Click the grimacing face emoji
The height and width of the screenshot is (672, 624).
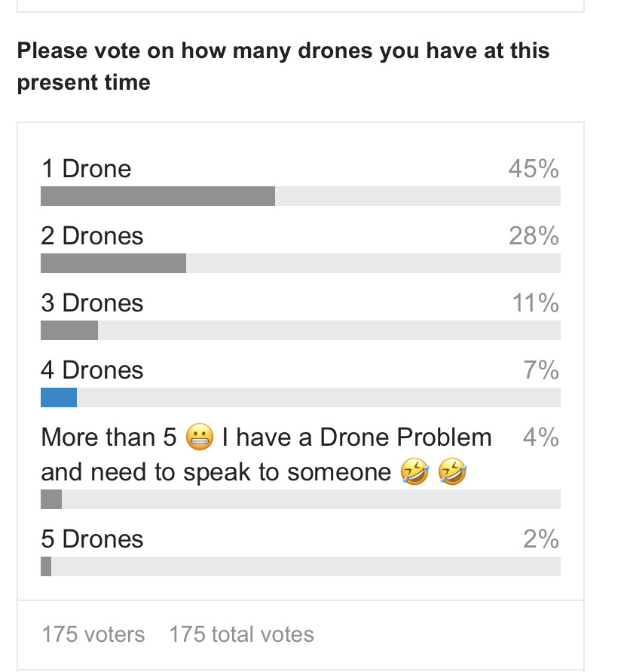pyautogui.click(x=199, y=437)
